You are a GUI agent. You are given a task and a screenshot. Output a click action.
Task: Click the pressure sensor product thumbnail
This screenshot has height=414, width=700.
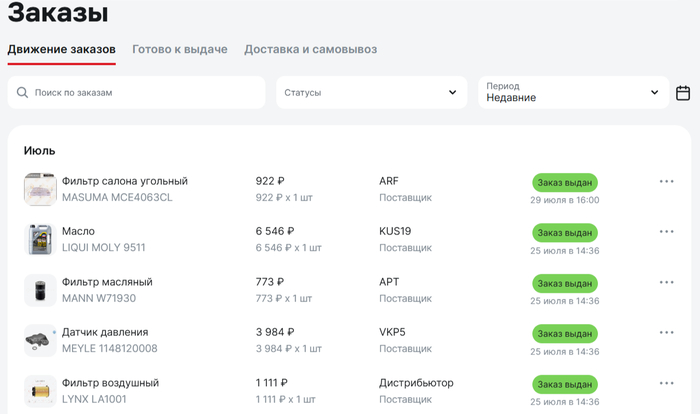point(40,341)
